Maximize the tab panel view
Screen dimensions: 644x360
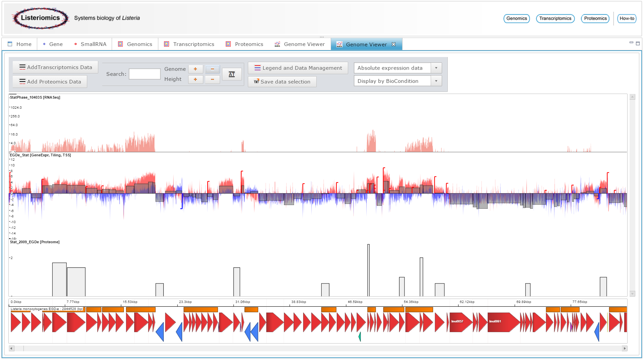pyautogui.click(x=638, y=43)
